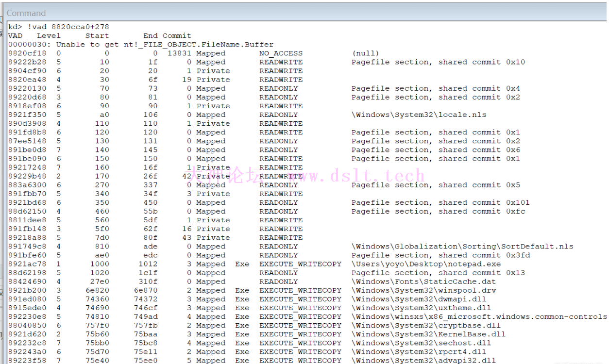Click the 'Level' column header text
The height and width of the screenshot is (364, 609).
point(49,35)
